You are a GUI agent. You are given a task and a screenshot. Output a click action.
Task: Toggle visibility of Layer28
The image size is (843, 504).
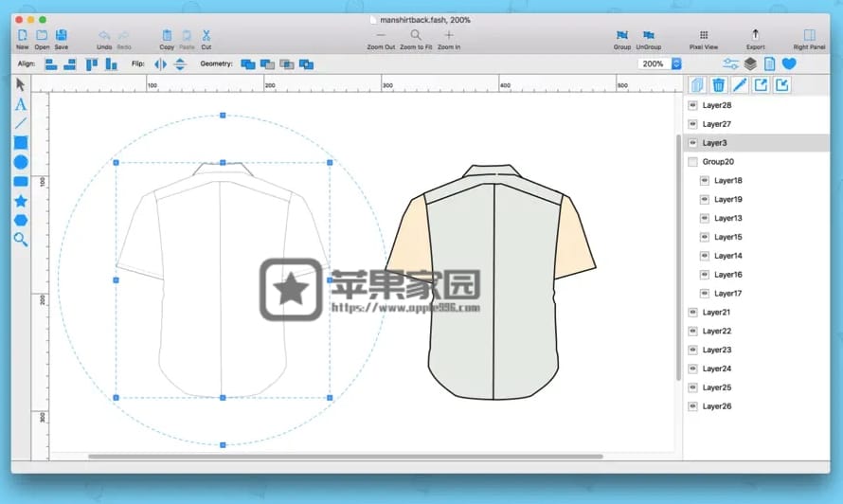692,105
